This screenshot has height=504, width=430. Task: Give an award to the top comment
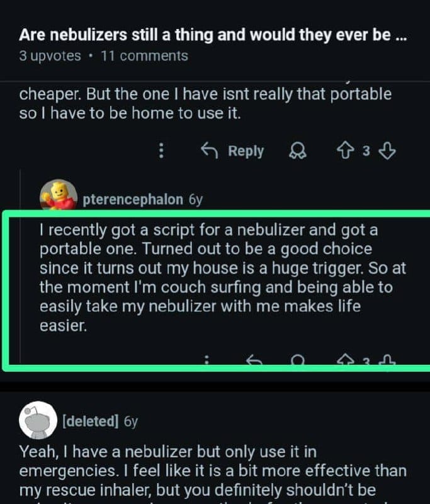point(295,151)
